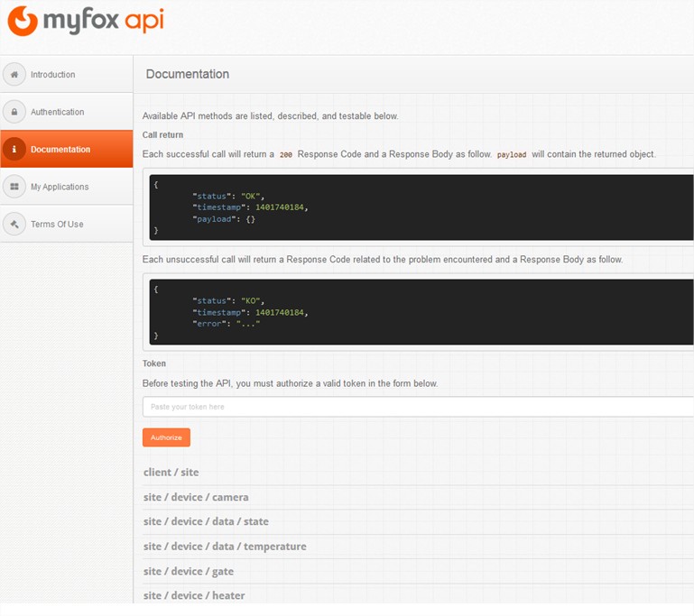The height and width of the screenshot is (616, 694).
Task: Click the info icon beside Documentation
Action: pos(14,149)
